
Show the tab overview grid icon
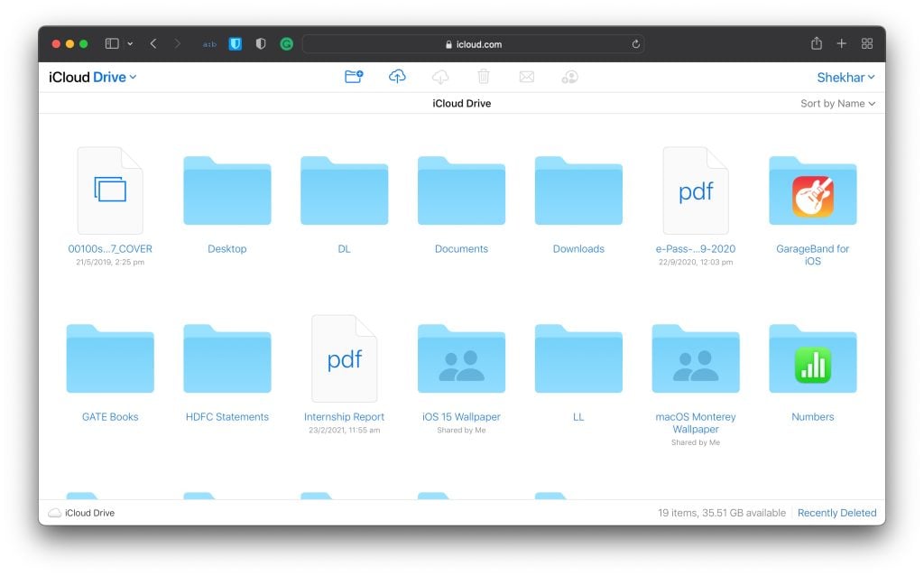tap(867, 43)
